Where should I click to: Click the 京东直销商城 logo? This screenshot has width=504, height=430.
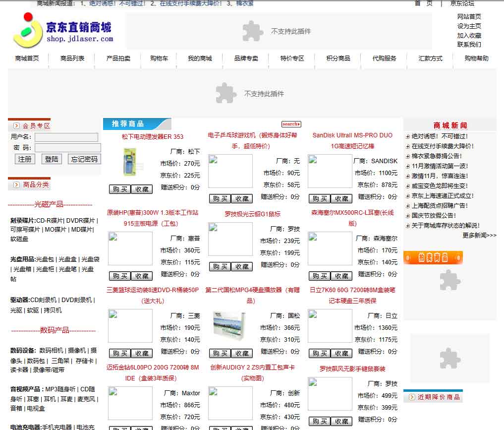[63, 31]
